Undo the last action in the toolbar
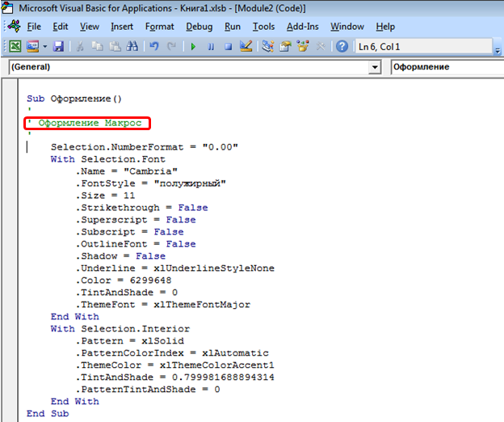The height and width of the screenshot is (422, 504). pos(154,47)
